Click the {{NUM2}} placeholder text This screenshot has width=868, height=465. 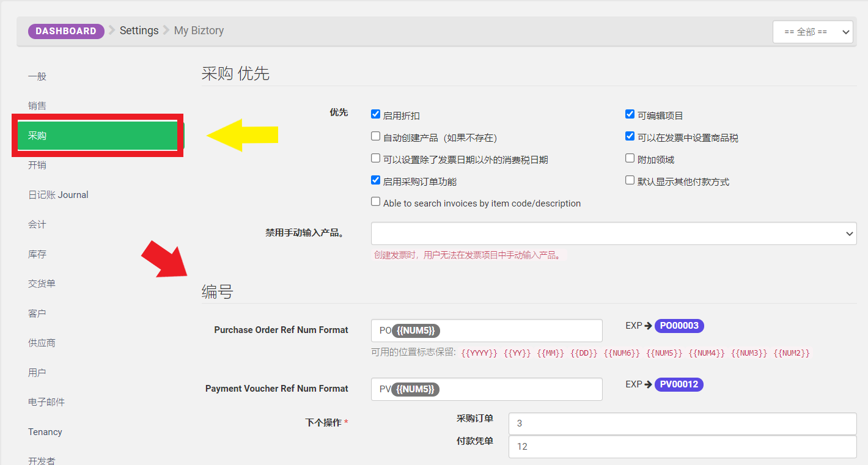792,353
